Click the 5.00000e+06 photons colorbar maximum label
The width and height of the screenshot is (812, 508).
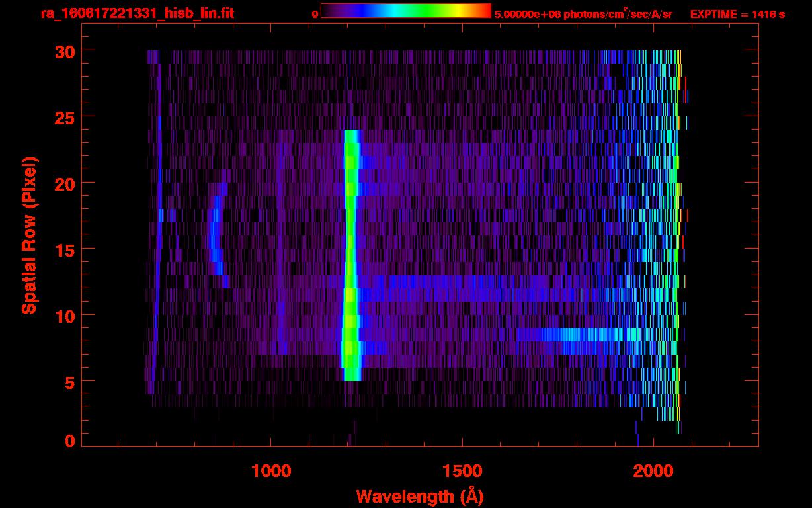[x=583, y=14]
